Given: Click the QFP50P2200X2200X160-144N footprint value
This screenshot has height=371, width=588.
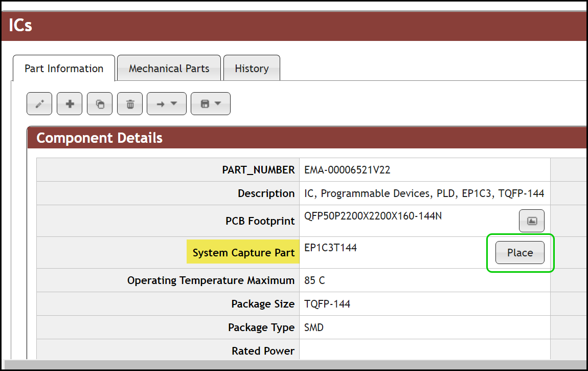Looking at the screenshot, I should 373,216.
